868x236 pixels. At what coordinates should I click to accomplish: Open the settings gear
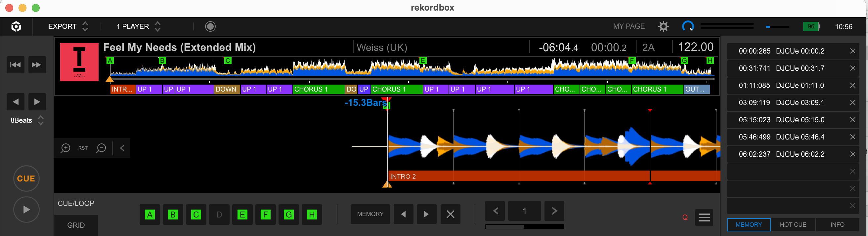663,26
